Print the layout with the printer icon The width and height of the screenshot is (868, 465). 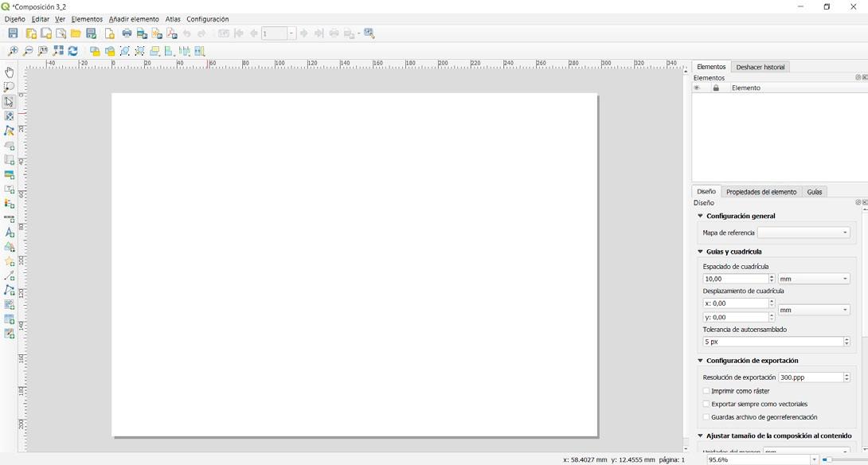127,33
